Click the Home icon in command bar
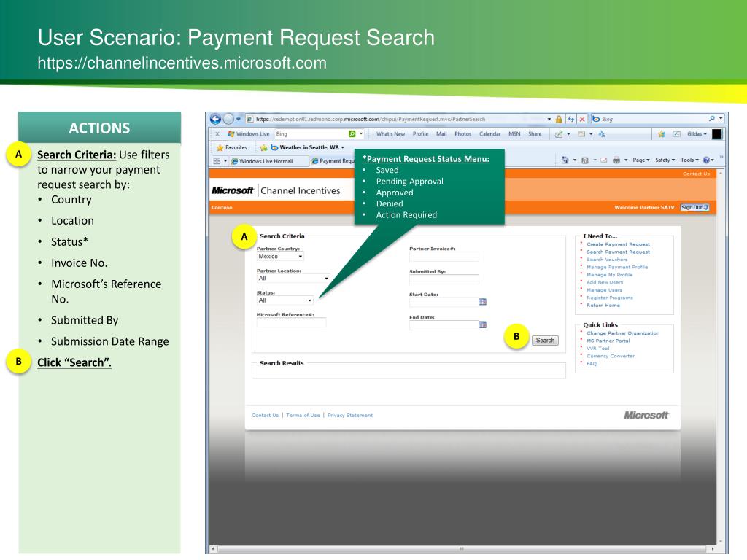The height and width of the screenshot is (560, 747). tap(565, 160)
